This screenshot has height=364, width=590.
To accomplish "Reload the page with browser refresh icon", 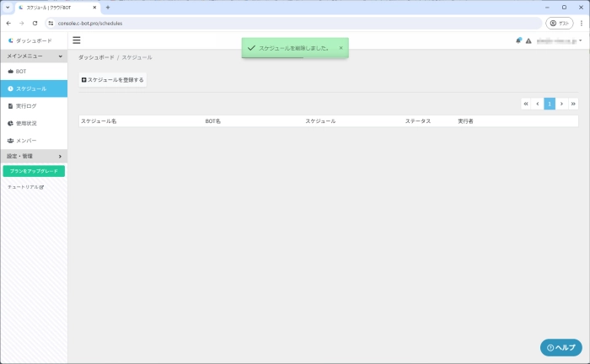I will click(35, 23).
